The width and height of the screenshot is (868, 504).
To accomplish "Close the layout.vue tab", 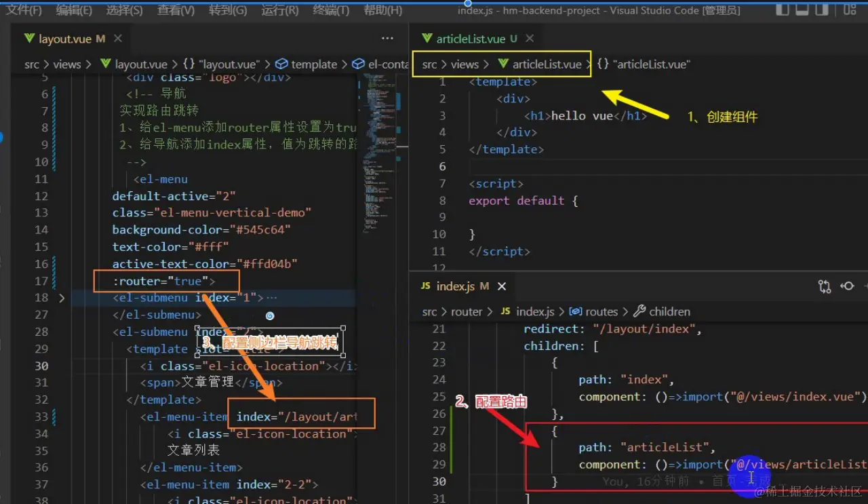I will [118, 39].
